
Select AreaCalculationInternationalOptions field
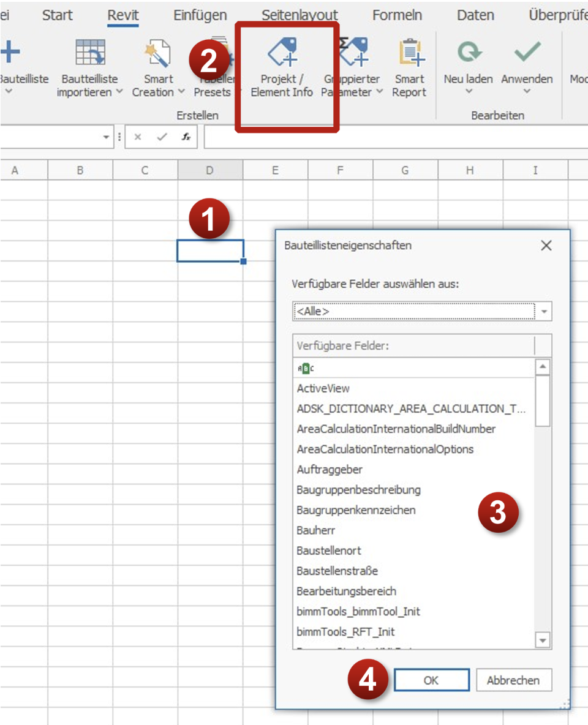coord(413,449)
